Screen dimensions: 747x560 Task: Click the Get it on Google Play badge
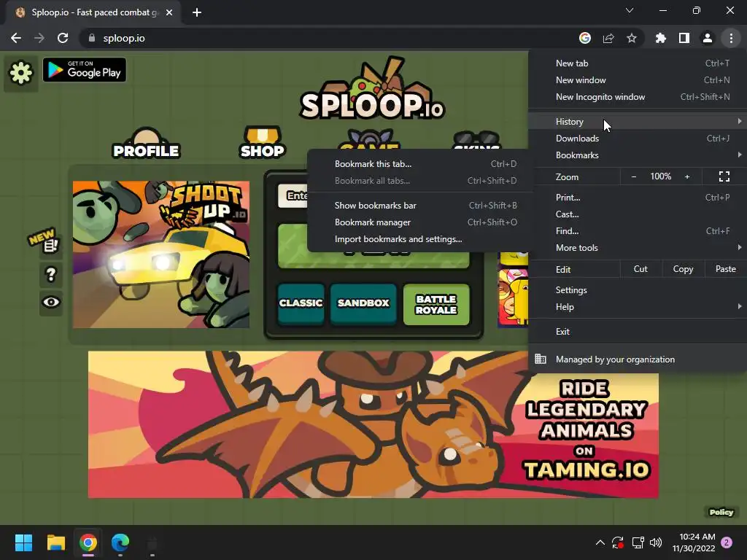[x=85, y=69]
